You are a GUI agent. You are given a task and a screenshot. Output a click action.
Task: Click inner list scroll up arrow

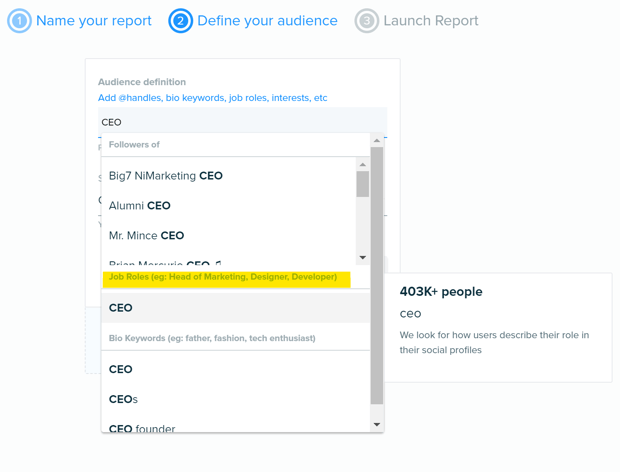(x=363, y=164)
